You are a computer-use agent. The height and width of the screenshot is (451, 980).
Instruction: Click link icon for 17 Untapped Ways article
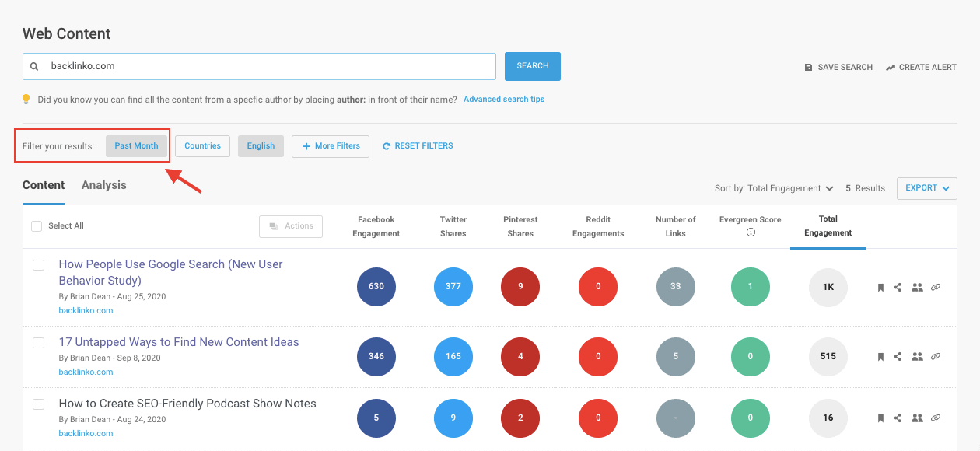click(x=936, y=356)
